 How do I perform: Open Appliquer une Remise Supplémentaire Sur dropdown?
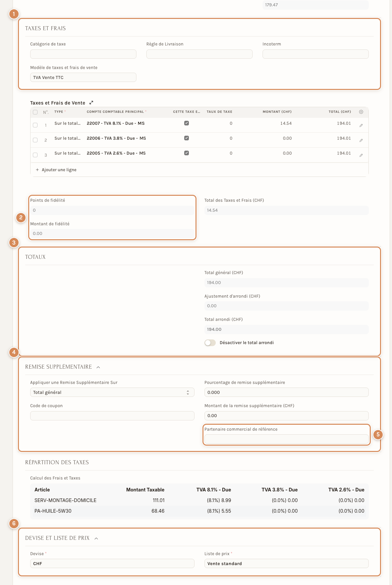click(x=112, y=392)
